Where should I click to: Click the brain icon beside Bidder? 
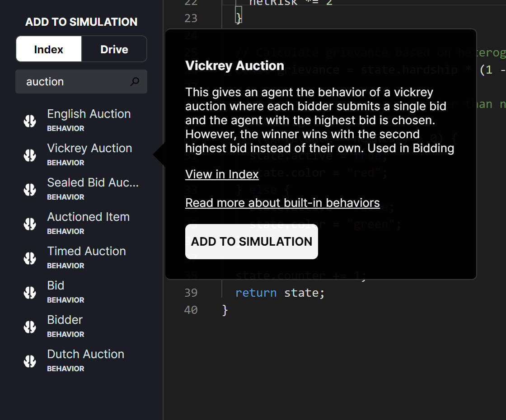[30, 327]
